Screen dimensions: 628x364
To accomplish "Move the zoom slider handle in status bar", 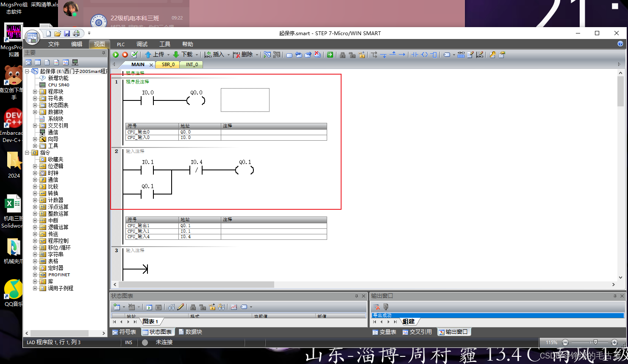I will pos(595,342).
